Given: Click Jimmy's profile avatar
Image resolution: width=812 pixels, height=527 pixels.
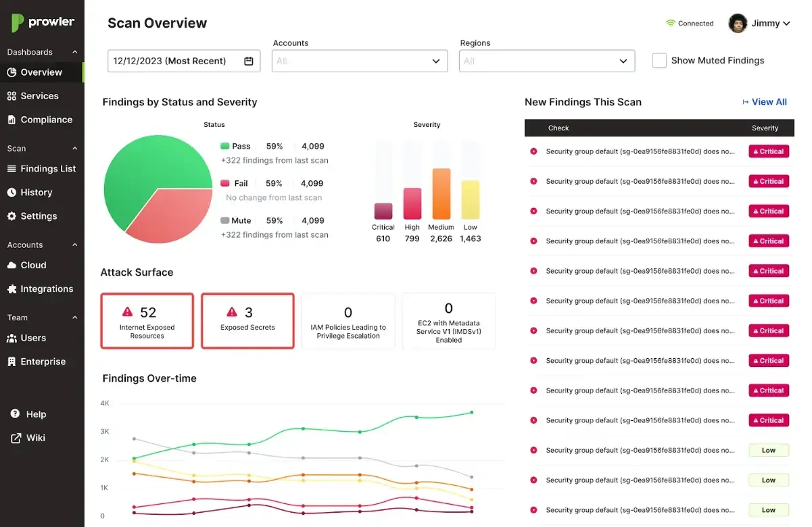Looking at the screenshot, I should click(x=738, y=23).
